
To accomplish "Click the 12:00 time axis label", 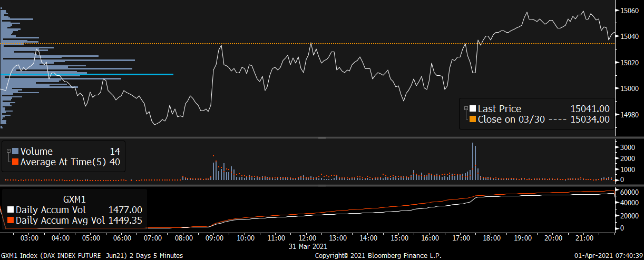I will (307, 238).
